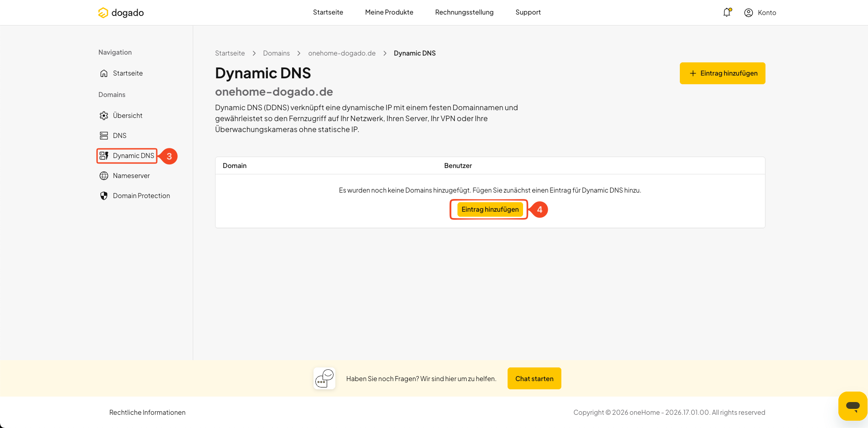Open Übersicht in the Domains sidebar
The width and height of the screenshot is (868, 428).
(128, 116)
